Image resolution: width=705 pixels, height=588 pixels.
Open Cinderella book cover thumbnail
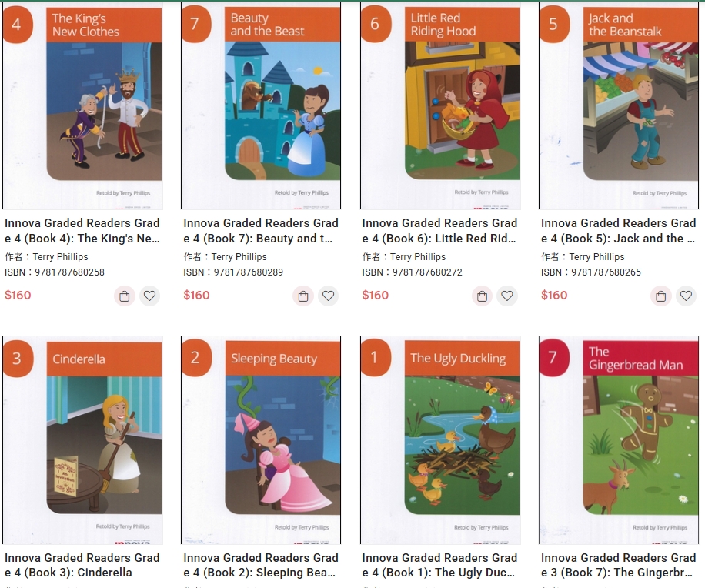(x=82, y=440)
